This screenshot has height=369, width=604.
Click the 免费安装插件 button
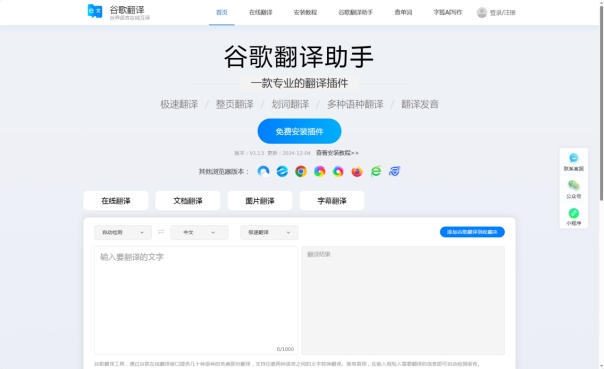point(299,131)
